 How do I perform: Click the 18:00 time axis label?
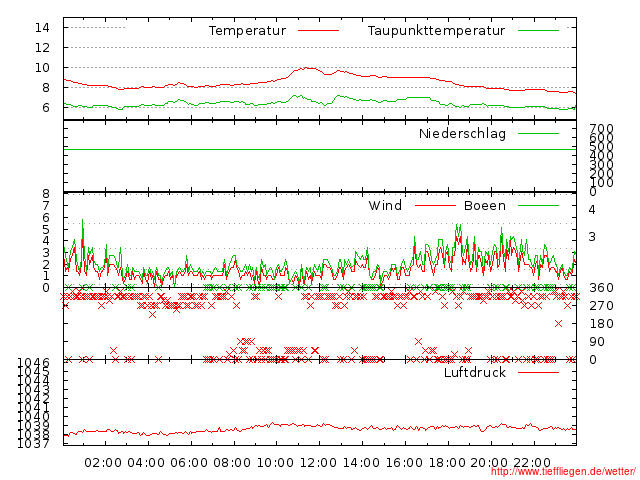447,463
